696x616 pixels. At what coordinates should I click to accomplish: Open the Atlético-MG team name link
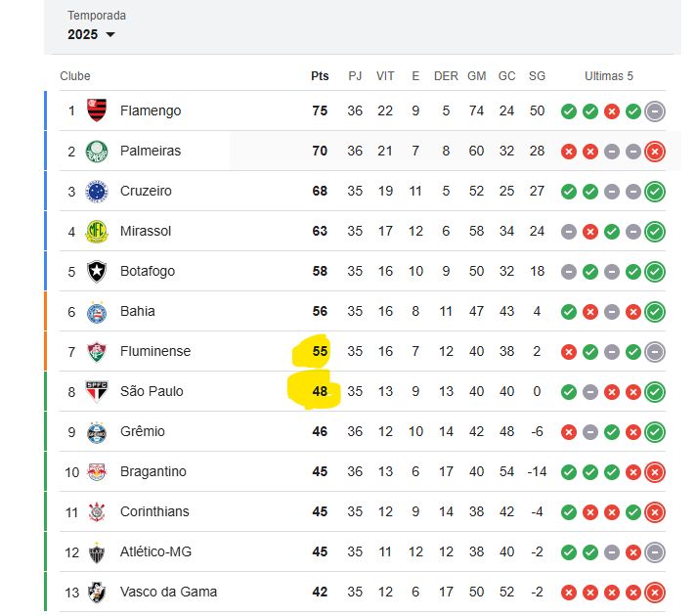point(155,551)
